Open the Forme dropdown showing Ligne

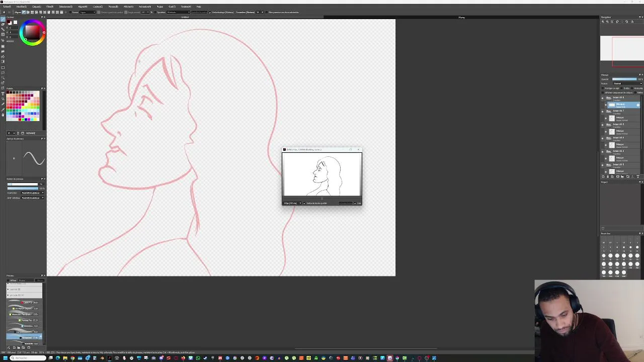(88, 12)
